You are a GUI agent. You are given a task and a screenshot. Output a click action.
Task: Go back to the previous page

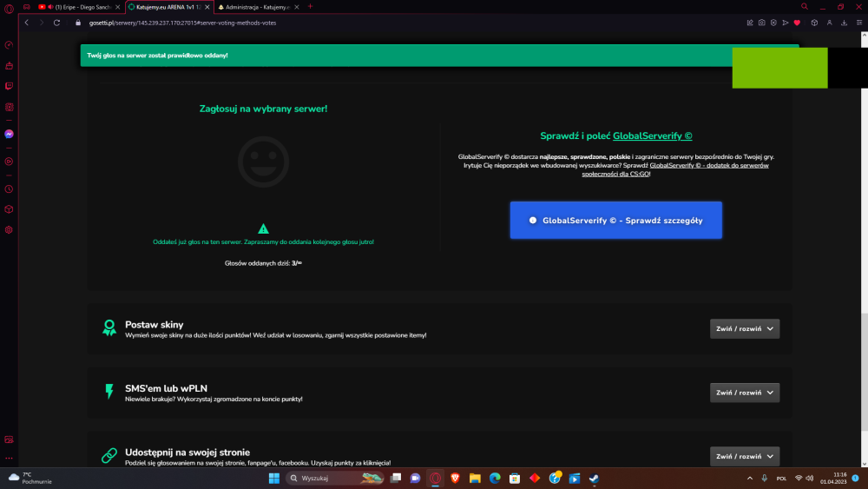tap(27, 23)
